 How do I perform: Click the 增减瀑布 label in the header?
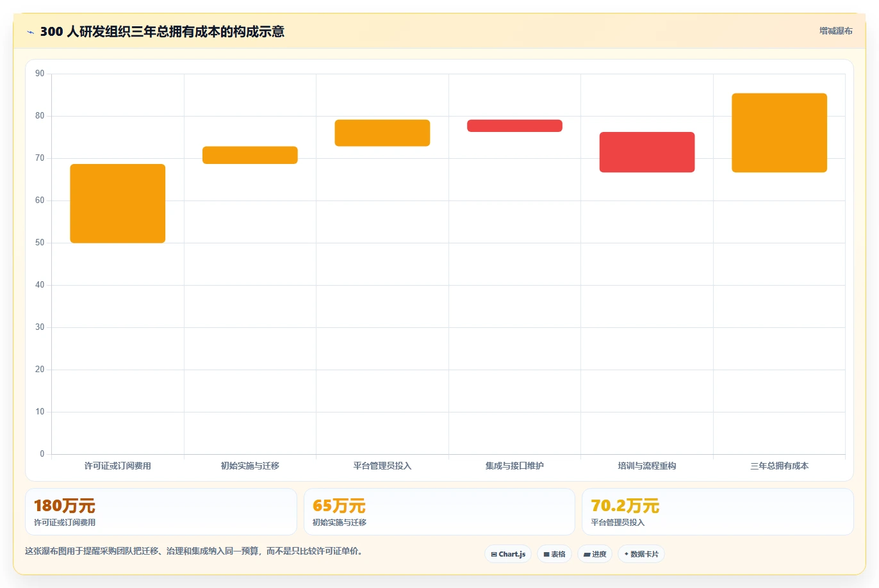(x=836, y=31)
